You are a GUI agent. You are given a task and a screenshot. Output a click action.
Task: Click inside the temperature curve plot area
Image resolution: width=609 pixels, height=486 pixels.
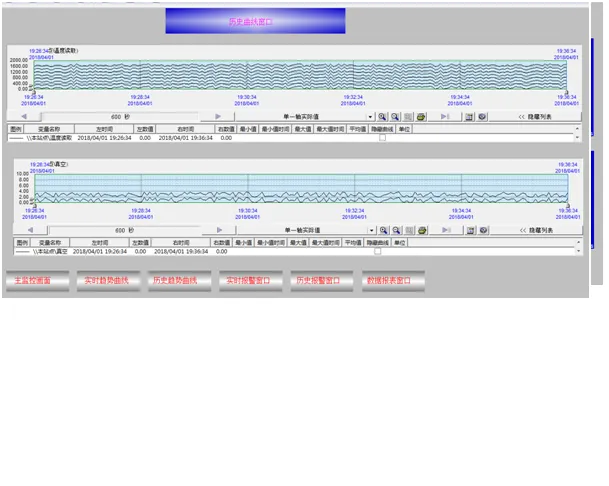[300, 75]
